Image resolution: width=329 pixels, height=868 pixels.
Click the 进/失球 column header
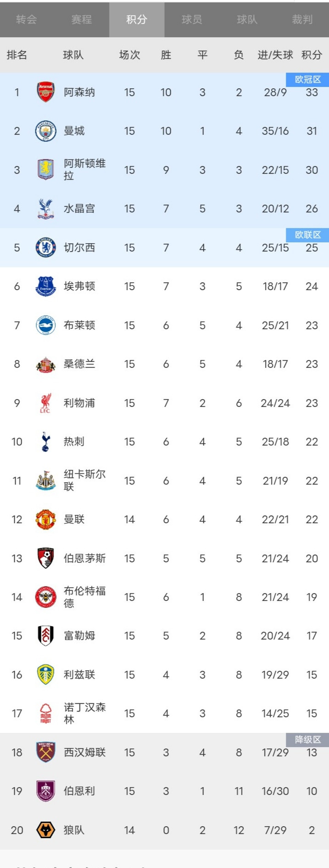[x=275, y=55]
